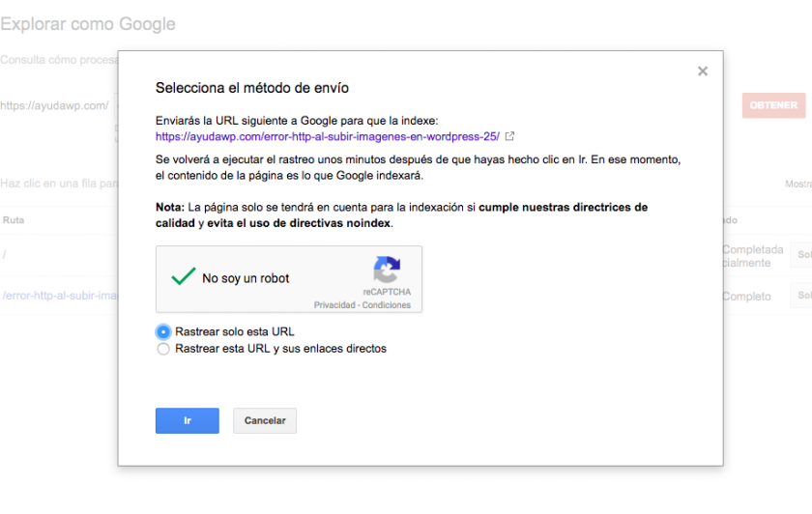Select 'Rastrear esta URL y sus enlaces directos'
812x514 pixels.
pyautogui.click(x=163, y=349)
